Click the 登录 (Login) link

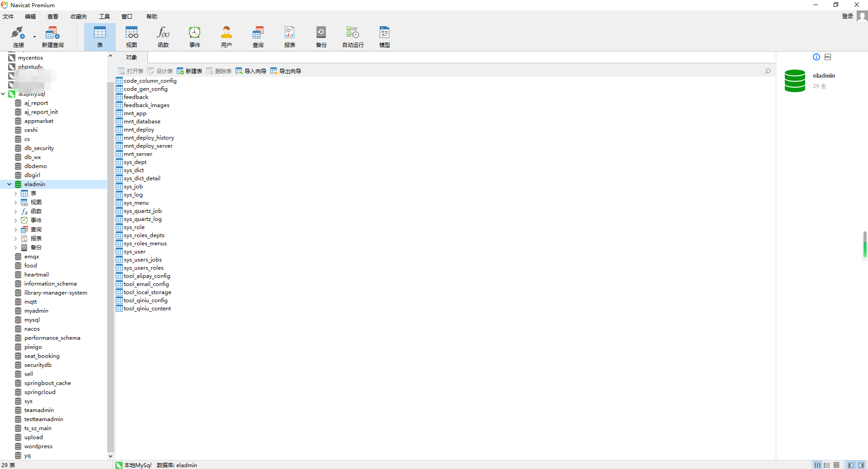tap(847, 16)
